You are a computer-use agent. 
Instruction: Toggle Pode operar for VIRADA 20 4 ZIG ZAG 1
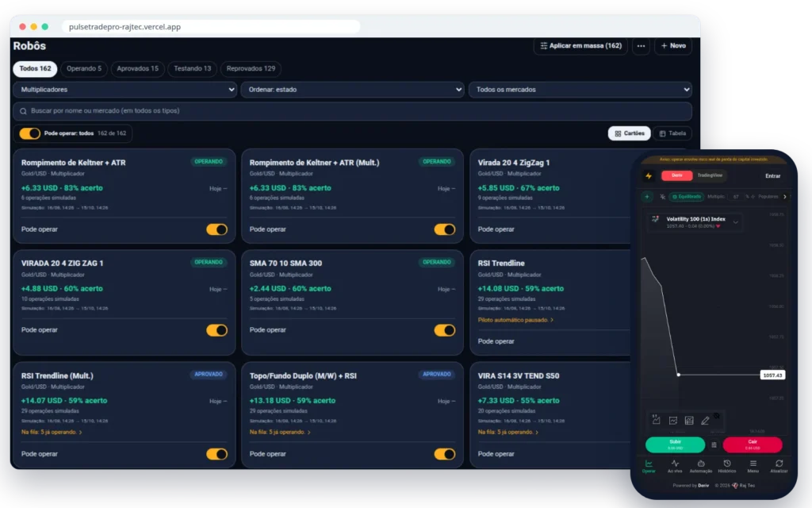(216, 329)
